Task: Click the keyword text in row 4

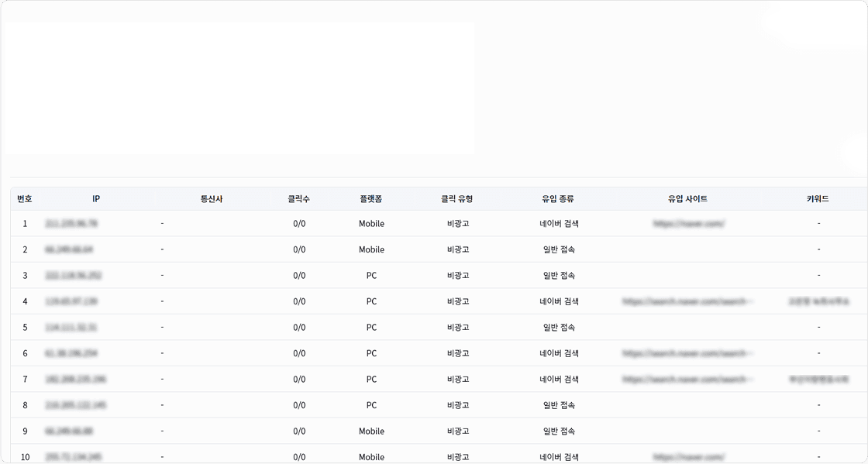Action: pos(818,301)
